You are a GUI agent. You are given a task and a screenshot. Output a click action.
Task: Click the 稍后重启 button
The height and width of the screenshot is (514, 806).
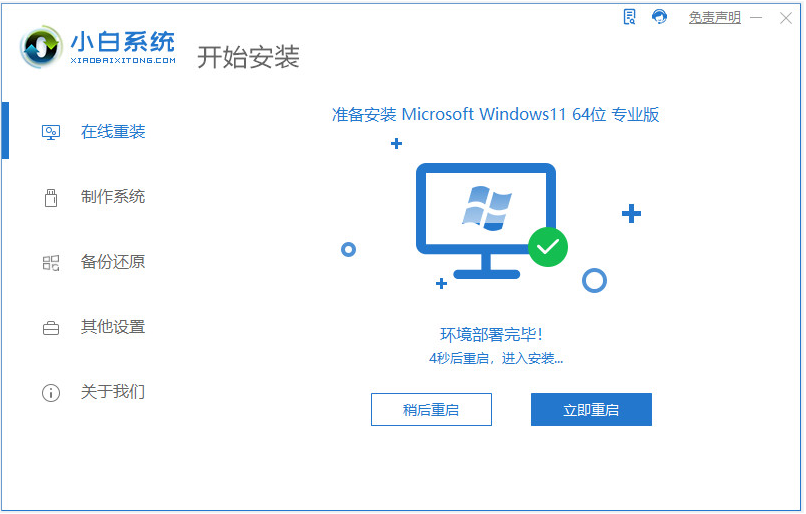[x=431, y=410]
